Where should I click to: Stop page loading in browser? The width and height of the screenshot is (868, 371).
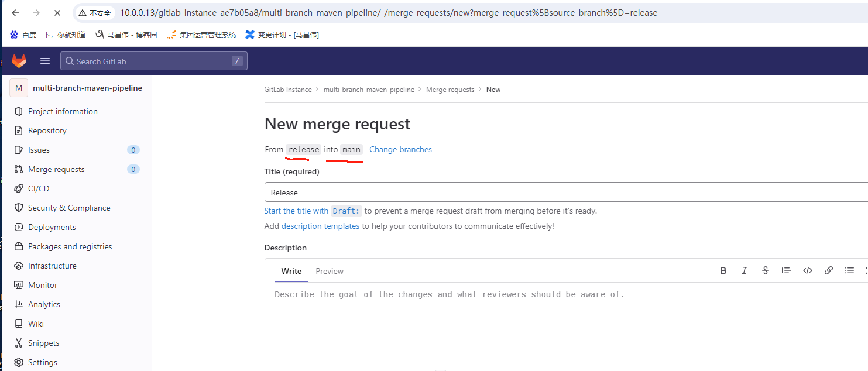[x=56, y=13]
